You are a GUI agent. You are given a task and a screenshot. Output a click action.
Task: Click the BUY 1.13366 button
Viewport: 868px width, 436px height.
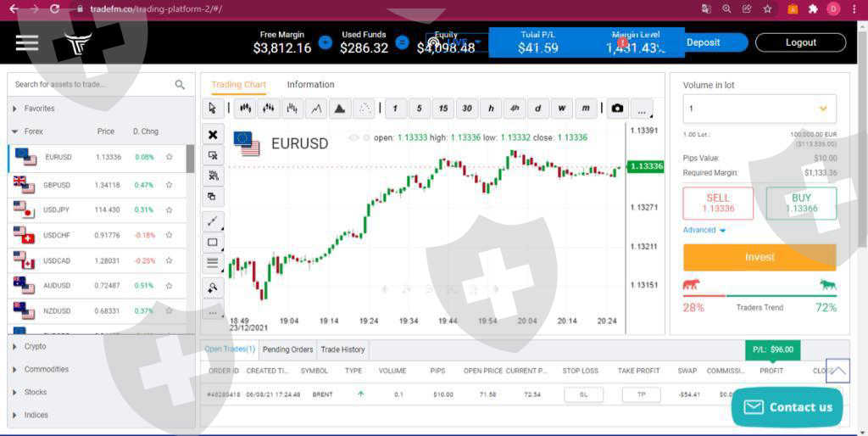pos(801,204)
